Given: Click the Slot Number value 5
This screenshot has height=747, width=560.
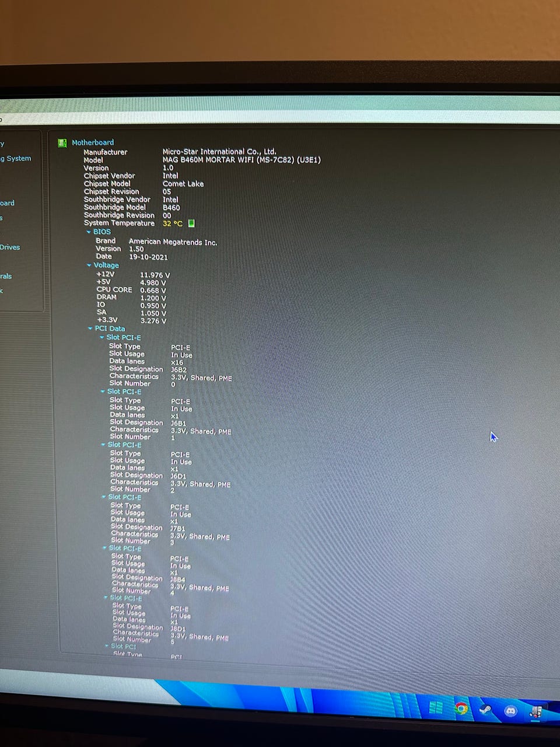Looking at the screenshot, I should click(173, 642).
